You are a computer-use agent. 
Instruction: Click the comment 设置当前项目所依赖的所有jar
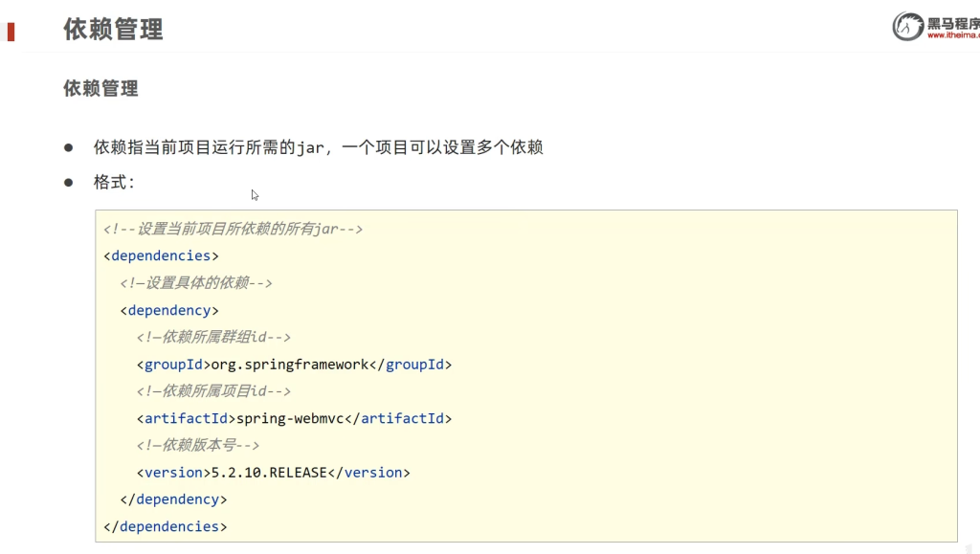[x=233, y=229]
